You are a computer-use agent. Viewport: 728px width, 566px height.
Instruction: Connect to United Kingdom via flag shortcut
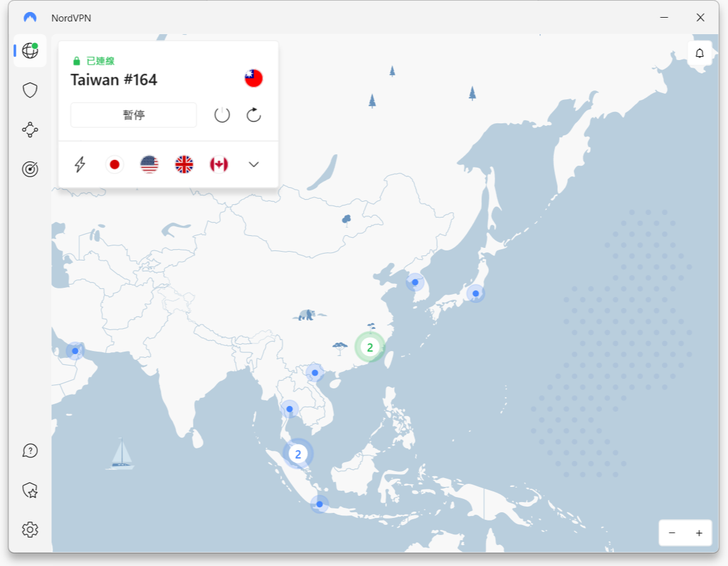[184, 164]
